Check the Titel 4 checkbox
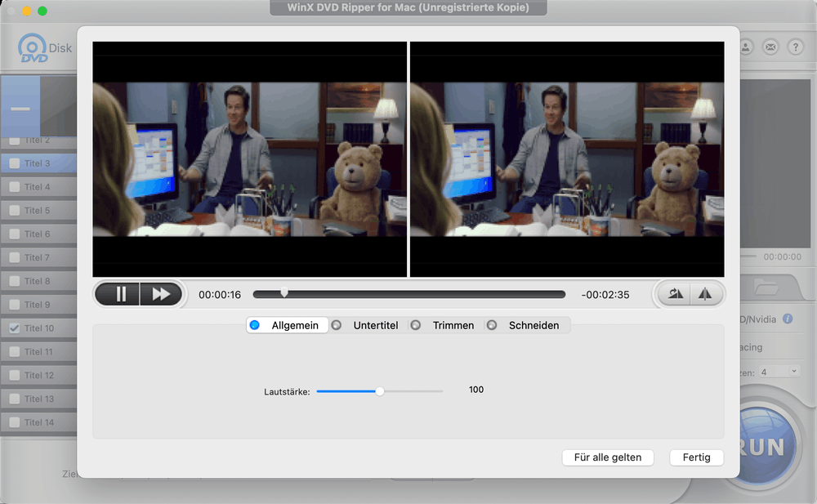 point(15,186)
